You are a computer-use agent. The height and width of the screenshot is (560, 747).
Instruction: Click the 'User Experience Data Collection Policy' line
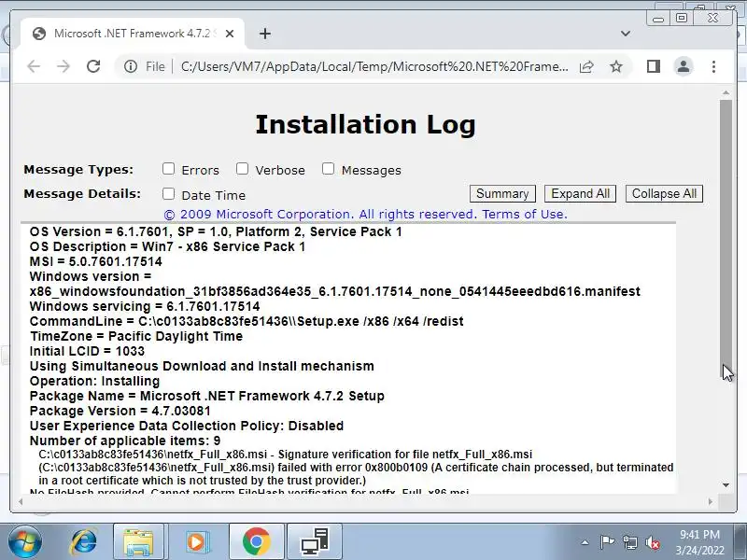pos(187,426)
